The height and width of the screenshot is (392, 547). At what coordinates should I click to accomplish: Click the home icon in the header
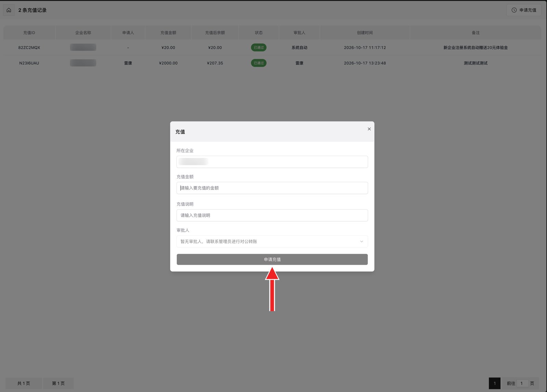[x=9, y=10]
